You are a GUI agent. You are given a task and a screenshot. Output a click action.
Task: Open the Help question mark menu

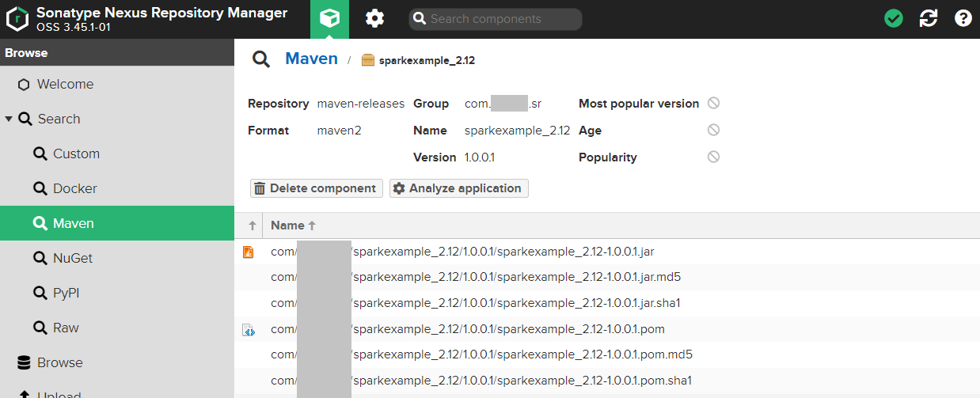coord(963,19)
